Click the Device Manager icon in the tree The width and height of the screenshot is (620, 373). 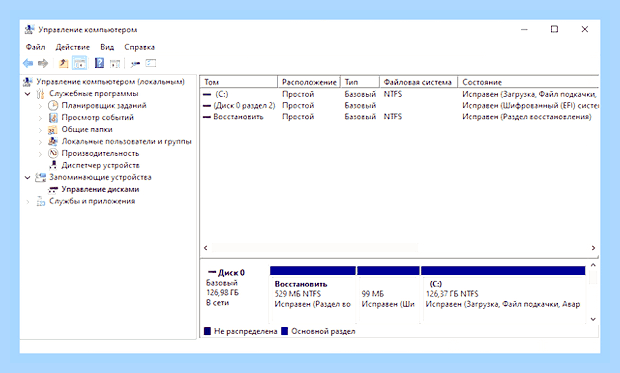[53, 165]
